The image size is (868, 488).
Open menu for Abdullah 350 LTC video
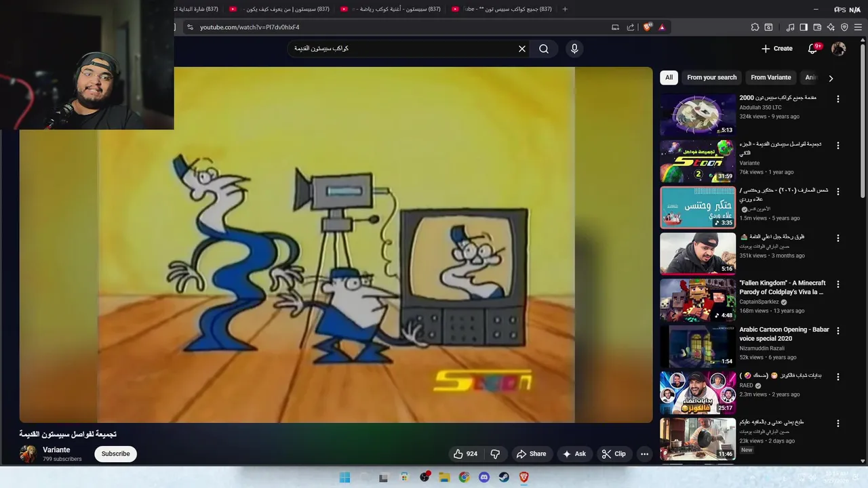[837, 99]
